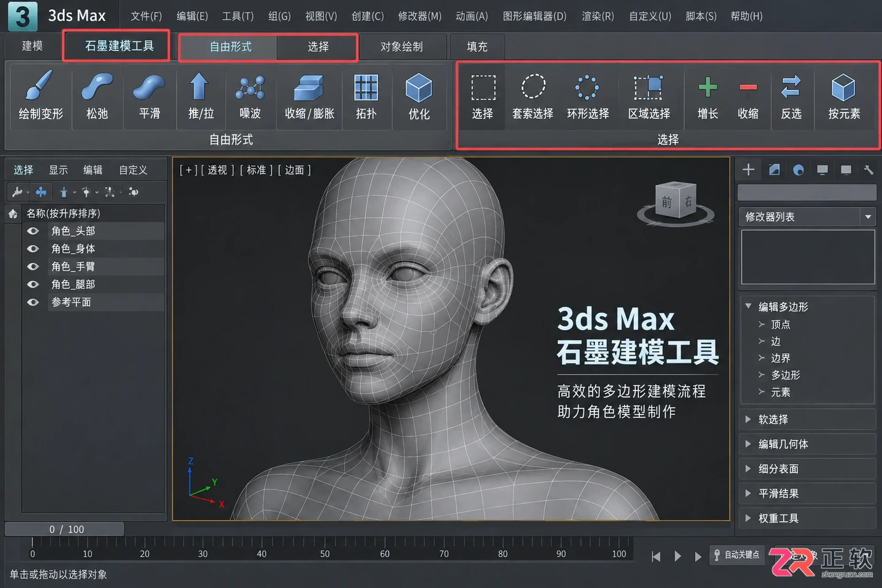Grow the selection with green 增长 plus
This screenshot has width=882, height=588.
[708, 96]
